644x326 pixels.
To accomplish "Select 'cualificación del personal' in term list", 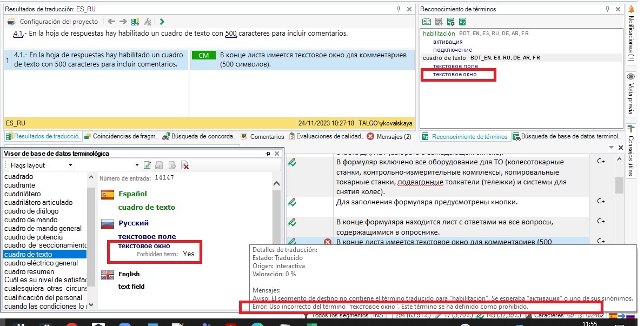I will 44,297.
